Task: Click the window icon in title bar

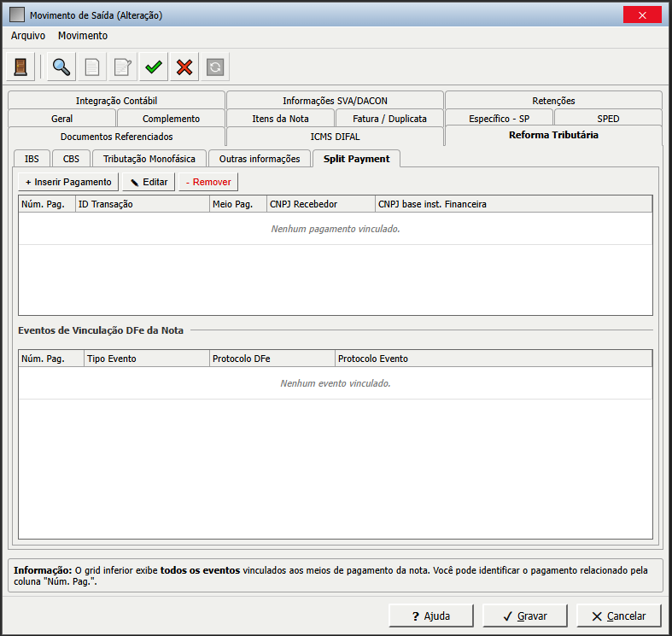Action: (x=17, y=15)
